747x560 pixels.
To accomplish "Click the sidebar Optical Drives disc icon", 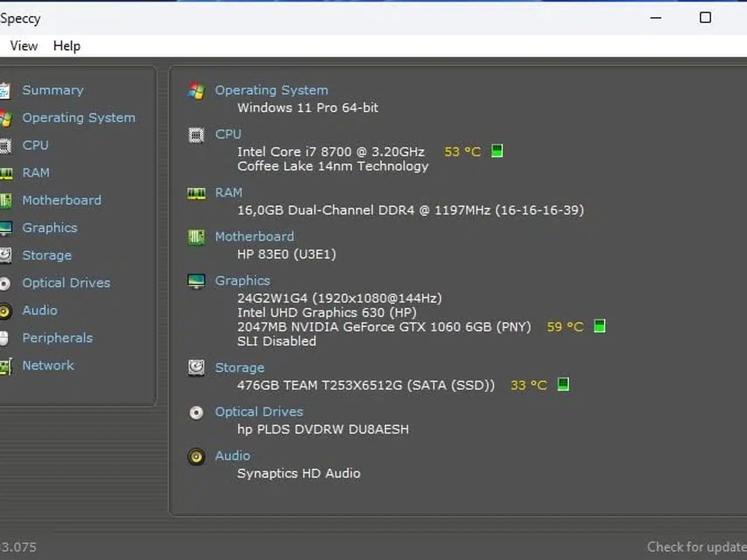I will pyautogui.click(x=5, y=283).
